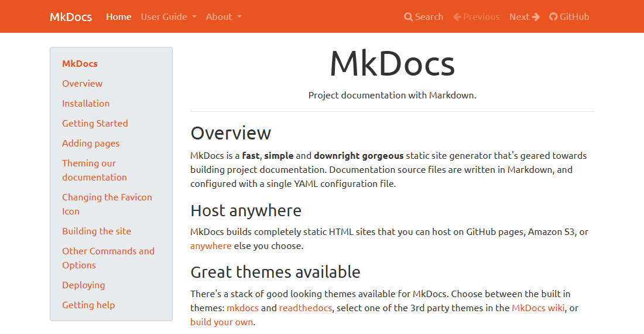Open the About menu

(224, 17)
